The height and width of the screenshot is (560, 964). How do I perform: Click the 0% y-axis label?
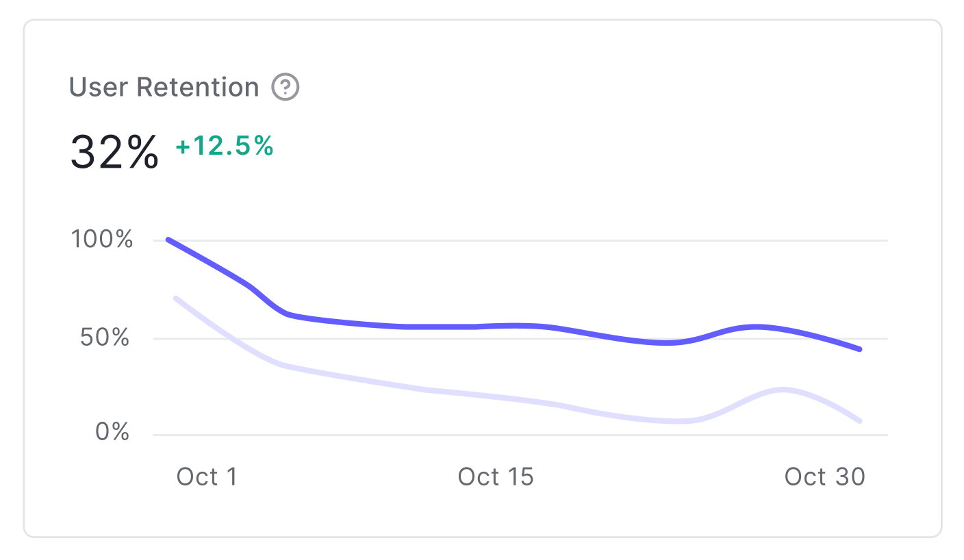112,433
